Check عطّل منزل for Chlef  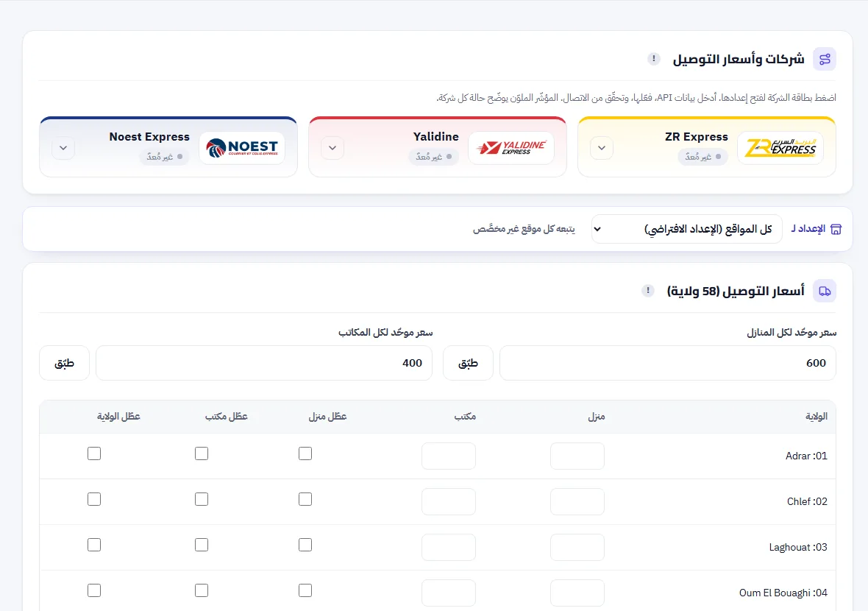(x=305, y=499)
